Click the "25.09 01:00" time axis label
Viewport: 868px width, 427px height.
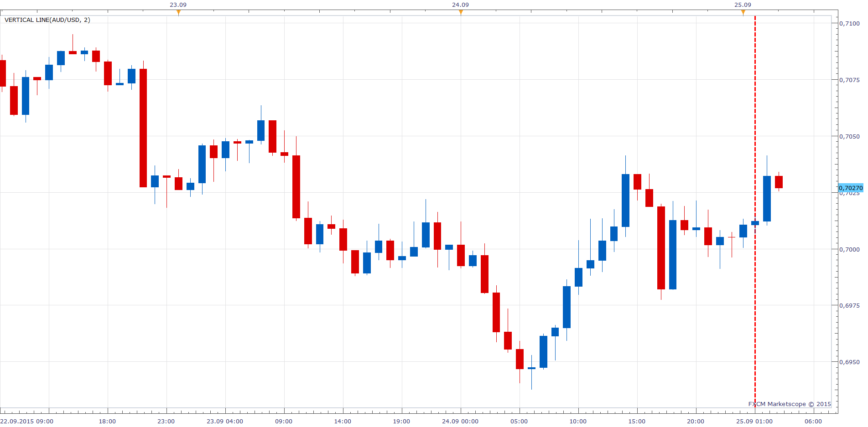[754, 422]
